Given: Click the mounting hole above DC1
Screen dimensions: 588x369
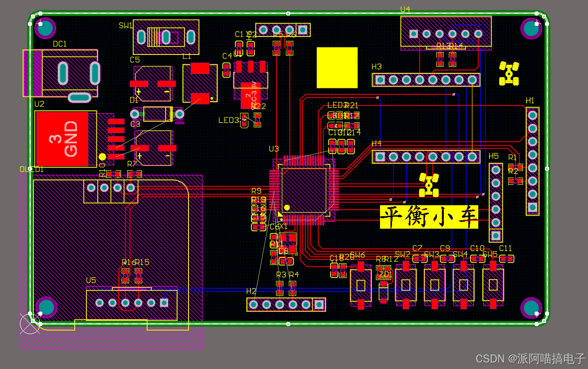Looking at the screenshot, I should tap(45, 28).
